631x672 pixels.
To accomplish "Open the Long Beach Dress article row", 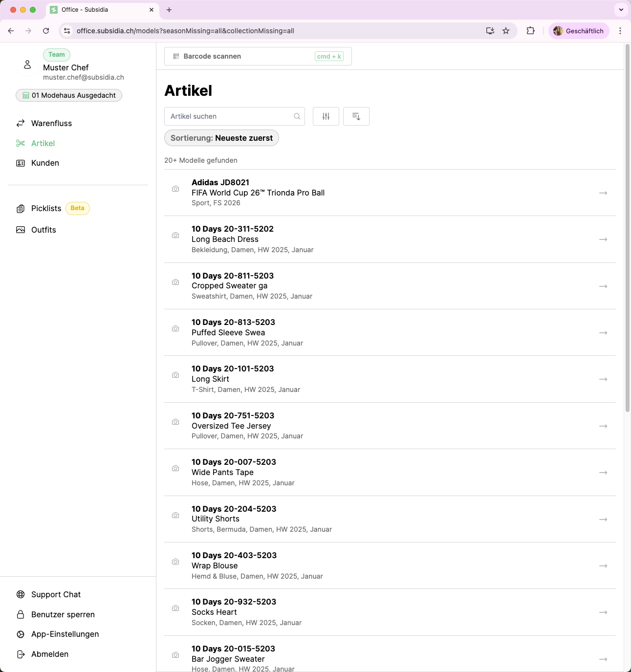I will [390, 239].
